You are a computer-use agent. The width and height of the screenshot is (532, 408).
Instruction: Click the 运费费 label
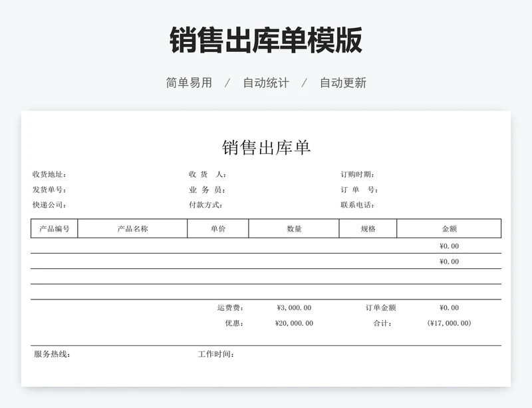click(230, 307)
